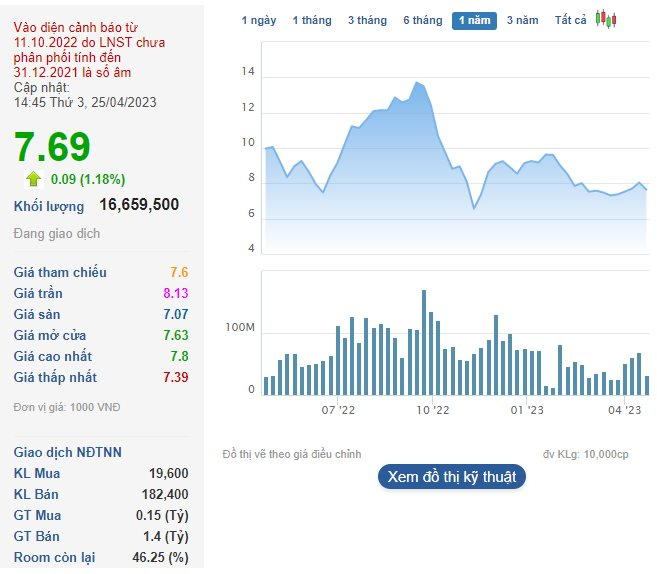The image size is (657, 574).
Task: Click 'đv KLg: 10,000cp' unit note
Action: point(585,454)
